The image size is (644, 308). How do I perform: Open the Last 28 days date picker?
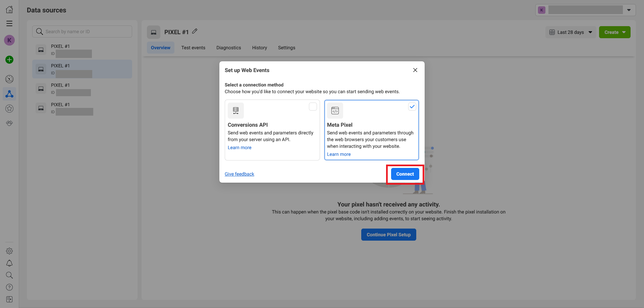coord(570,32)
